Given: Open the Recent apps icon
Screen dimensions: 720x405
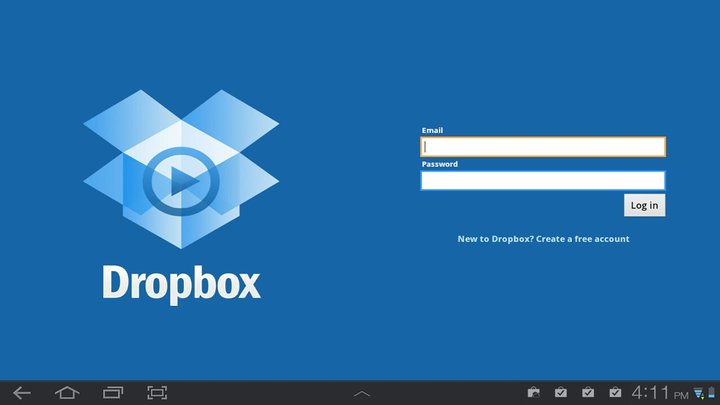Looking at the screenshot, I should click(x=112, y=393).
